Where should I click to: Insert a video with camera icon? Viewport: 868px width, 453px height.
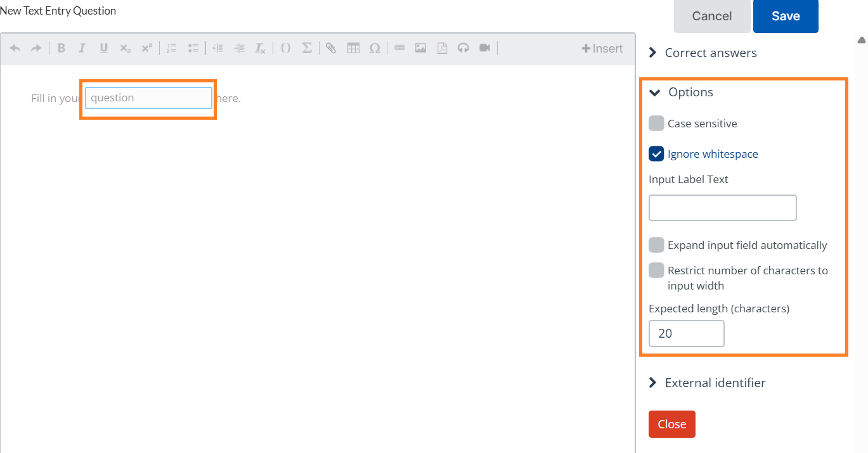point(485,48)
